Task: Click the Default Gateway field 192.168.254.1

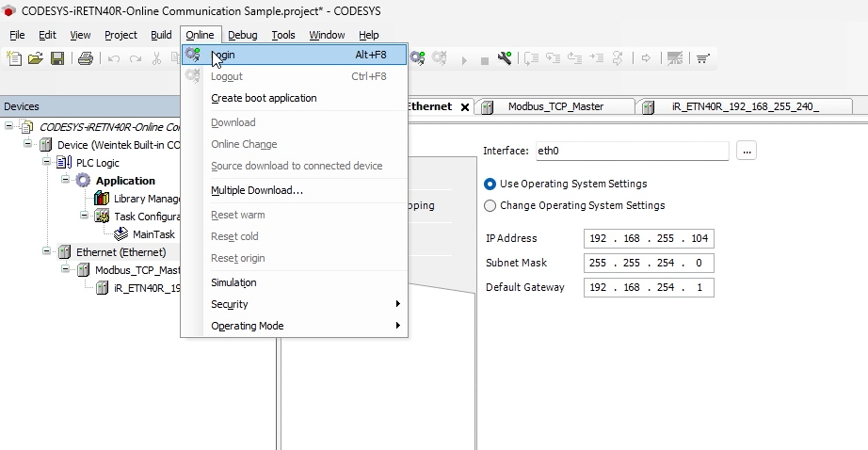Action: (x=649, y=287)
